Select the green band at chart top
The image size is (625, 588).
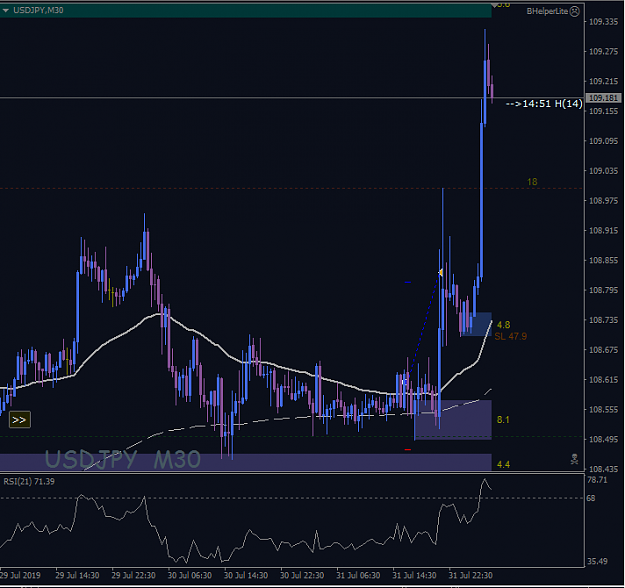[x=246, y=11]
